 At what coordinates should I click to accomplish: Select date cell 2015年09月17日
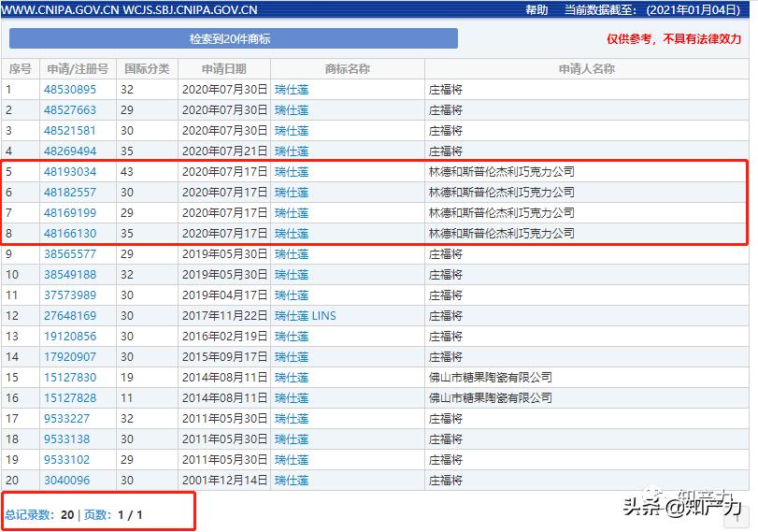tap(225, 356)
